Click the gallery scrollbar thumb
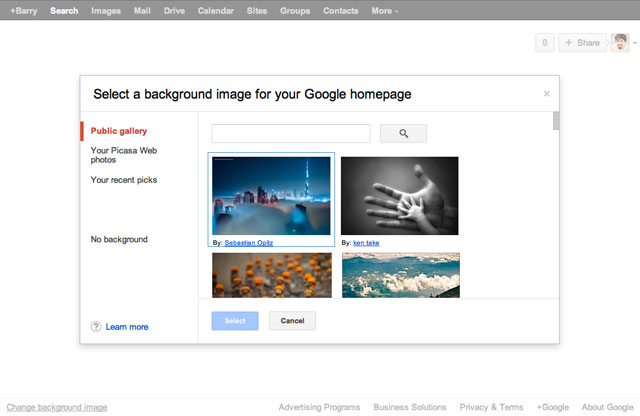This screenshot has height=416, width=640. [x=556, y=121]
